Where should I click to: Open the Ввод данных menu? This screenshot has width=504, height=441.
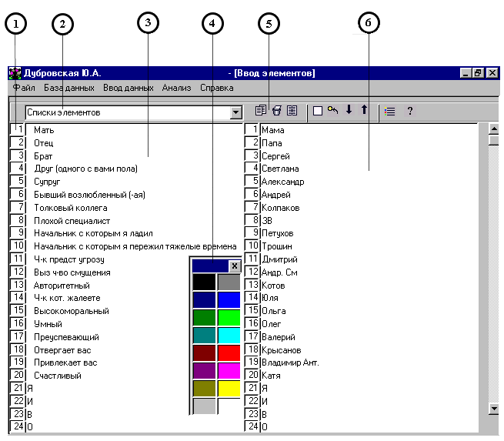129,88
